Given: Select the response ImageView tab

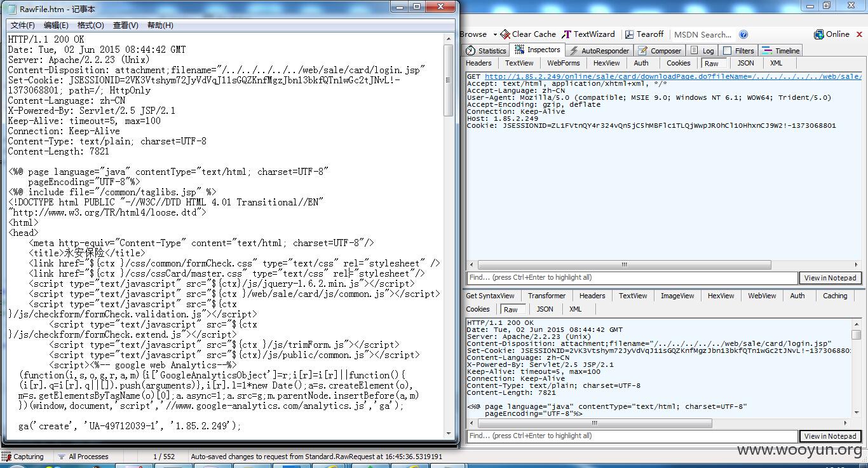Looking at the screenshot, I should coord(677,296).
